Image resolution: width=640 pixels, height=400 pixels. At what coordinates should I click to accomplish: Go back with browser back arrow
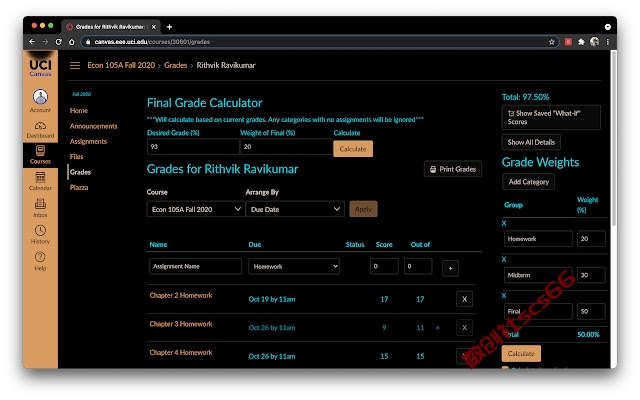coord(32,42)
